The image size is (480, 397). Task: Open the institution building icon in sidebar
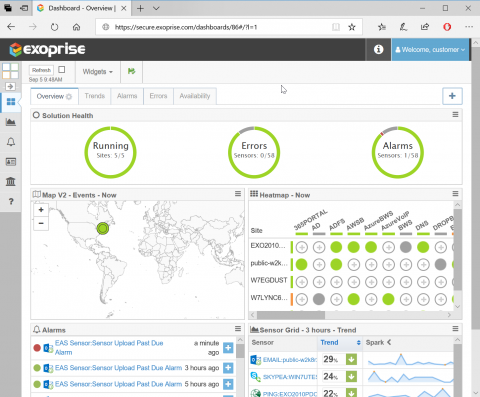tap(11, 182)
